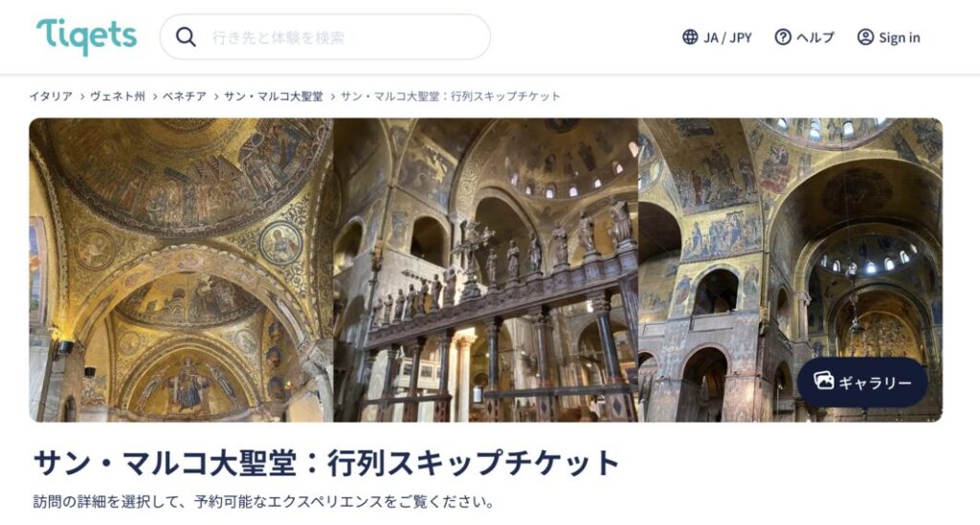Click the current page breadcrumb 行列スキップチケット
Screen dimensions: 980x525
pos(451,97)
